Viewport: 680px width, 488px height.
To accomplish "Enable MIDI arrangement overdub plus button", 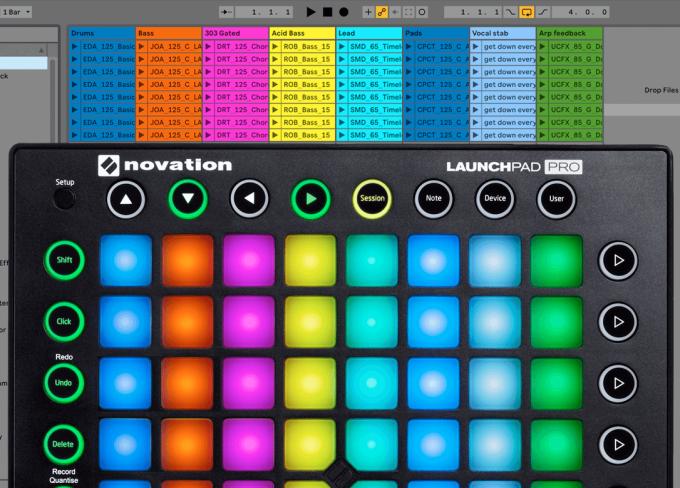I will point(368,12).
